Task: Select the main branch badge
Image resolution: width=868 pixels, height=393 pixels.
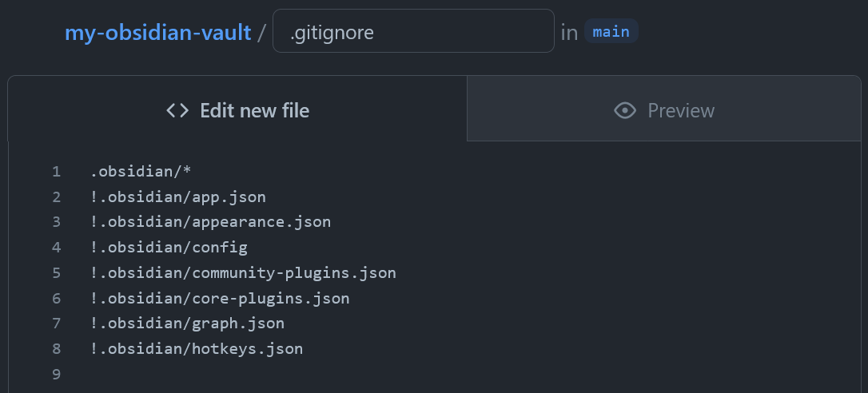Action: click(x=611, y=31)
